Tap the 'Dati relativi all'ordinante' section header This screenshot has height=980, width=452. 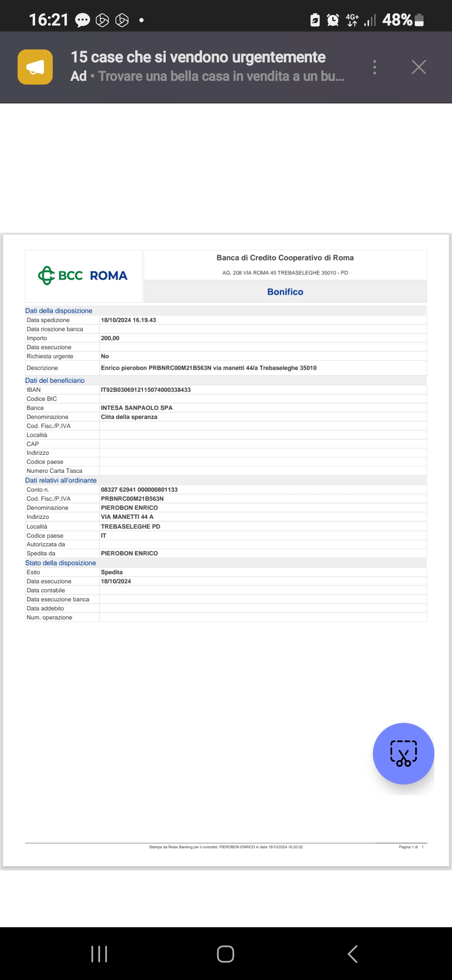click(x=61, y=480)
